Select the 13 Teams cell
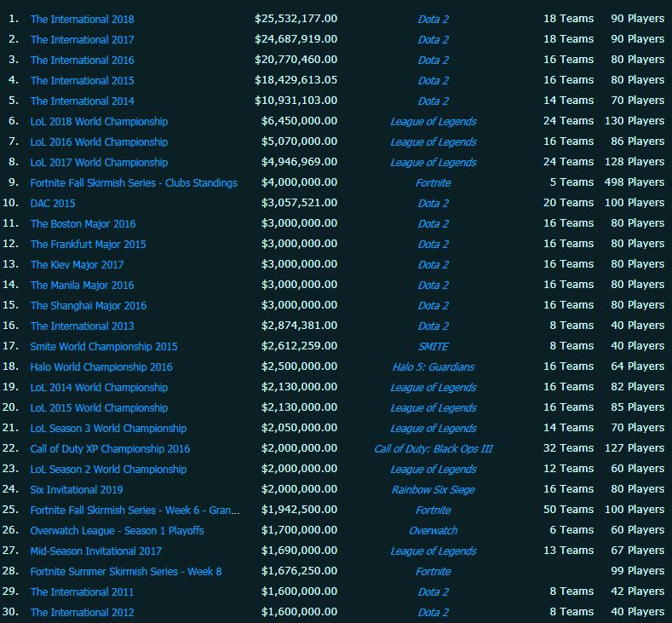Screen dimensions: 672x623 click(568, 551)
